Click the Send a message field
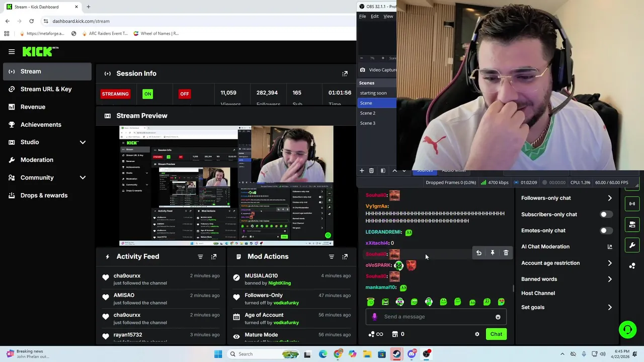This screenshot has width=644, height=362. [436, 317]
